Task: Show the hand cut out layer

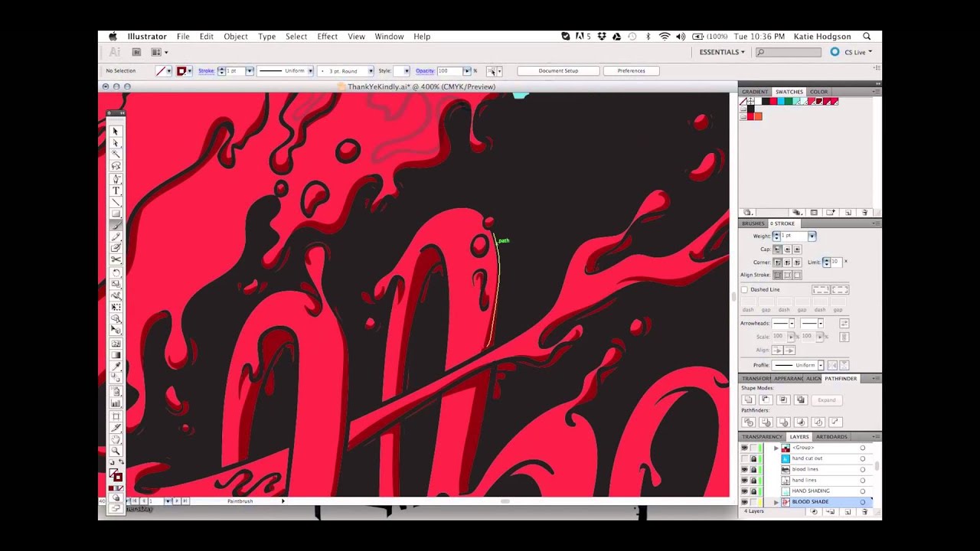Action: [744, 458]
